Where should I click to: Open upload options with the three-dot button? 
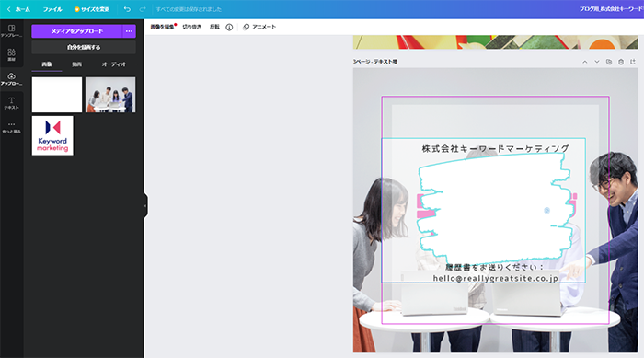point(129,31)
